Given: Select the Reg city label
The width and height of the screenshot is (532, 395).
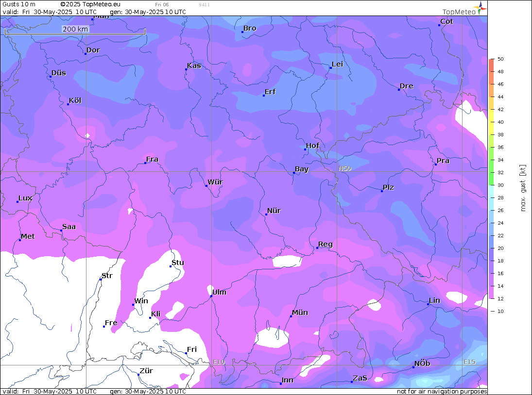Looking at the screenshot, I should click(326, 244).
